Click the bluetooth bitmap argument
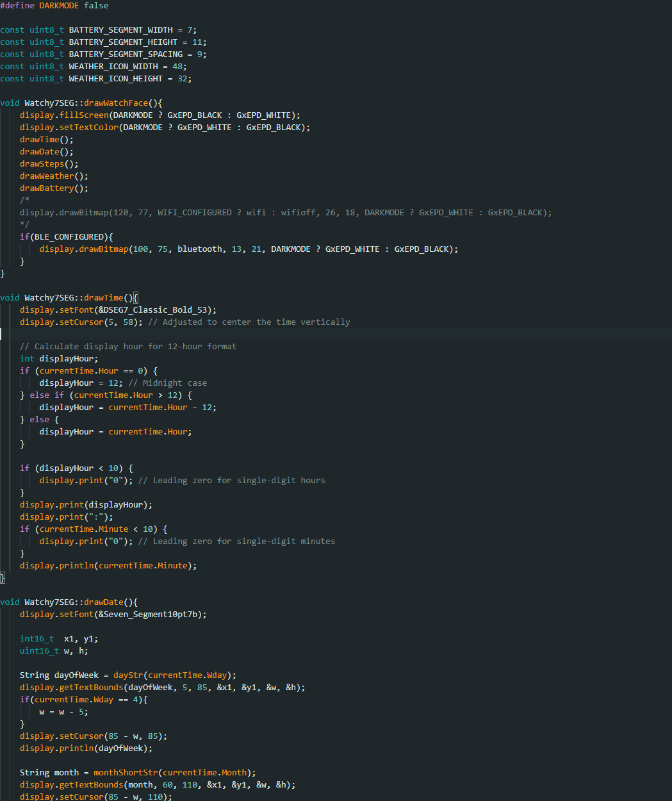 point(200,249)
